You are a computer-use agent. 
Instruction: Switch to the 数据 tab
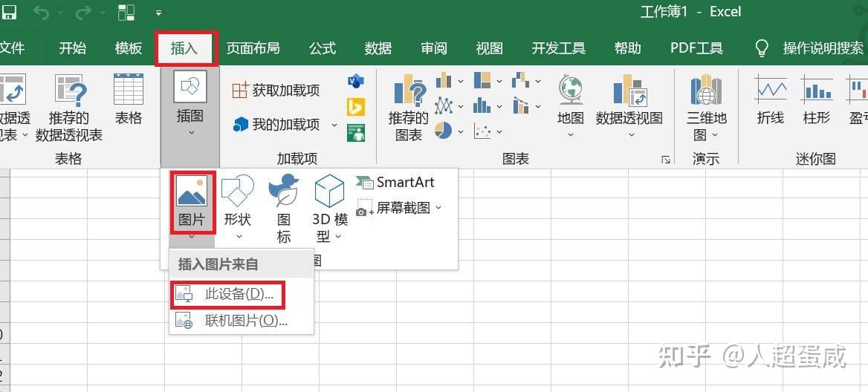[378, 49]
